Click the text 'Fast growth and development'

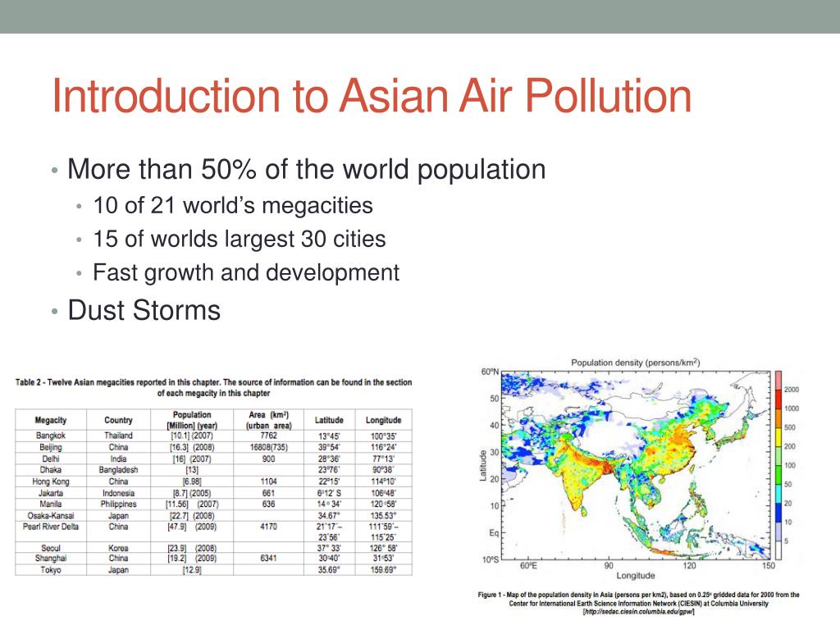point(246,272)
